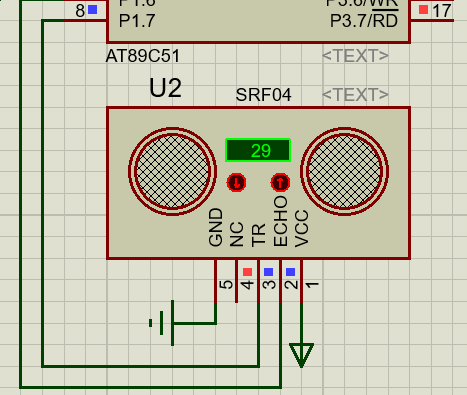The width and height of the screenshot is (467, 395).
Task: Click the power terminal arrow under VCC
Action: pyautogui.click(x=302, y=355)
